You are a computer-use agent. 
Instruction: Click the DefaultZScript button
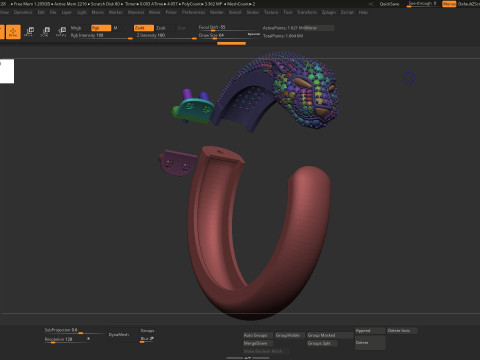tap(469, 4)
